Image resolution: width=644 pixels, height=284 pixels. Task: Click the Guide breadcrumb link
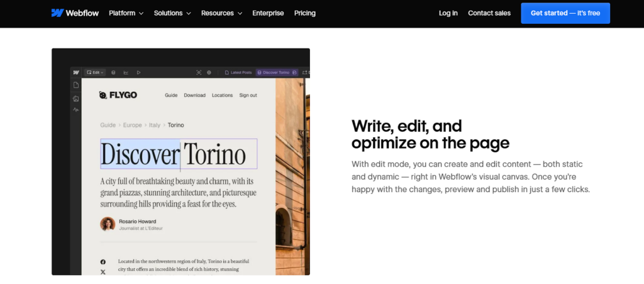tap(108, 125)
